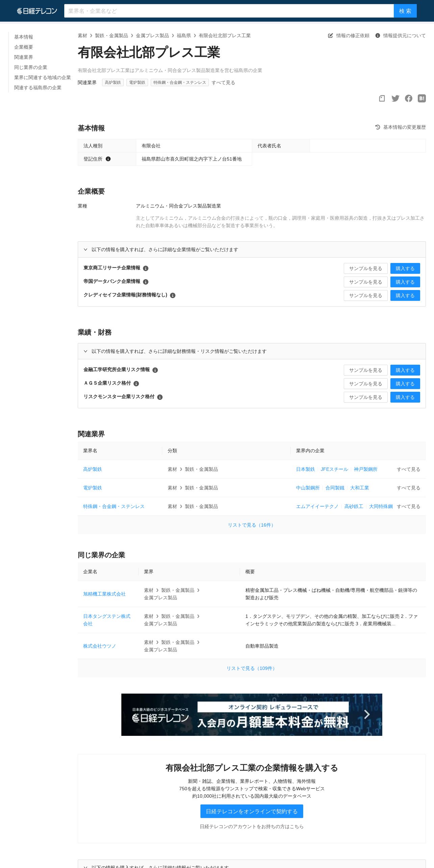Click the 電炉製鉄 tag under title
The height and width of the screenshot is (868, 434).
pos(137,82)
